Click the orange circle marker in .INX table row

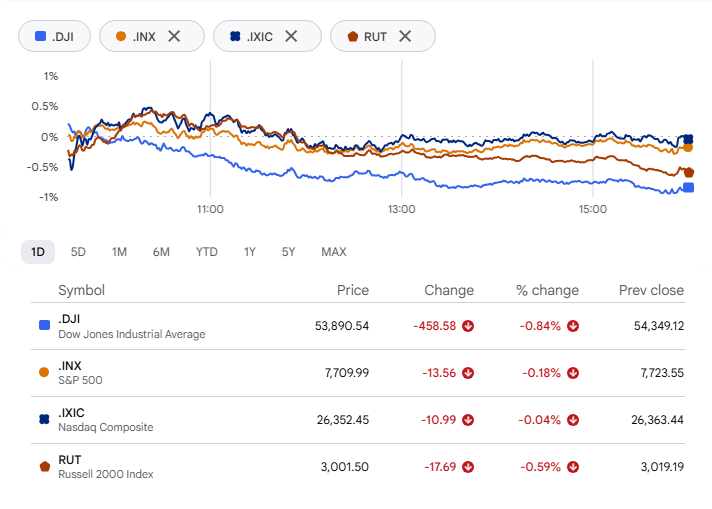point(44,372)
